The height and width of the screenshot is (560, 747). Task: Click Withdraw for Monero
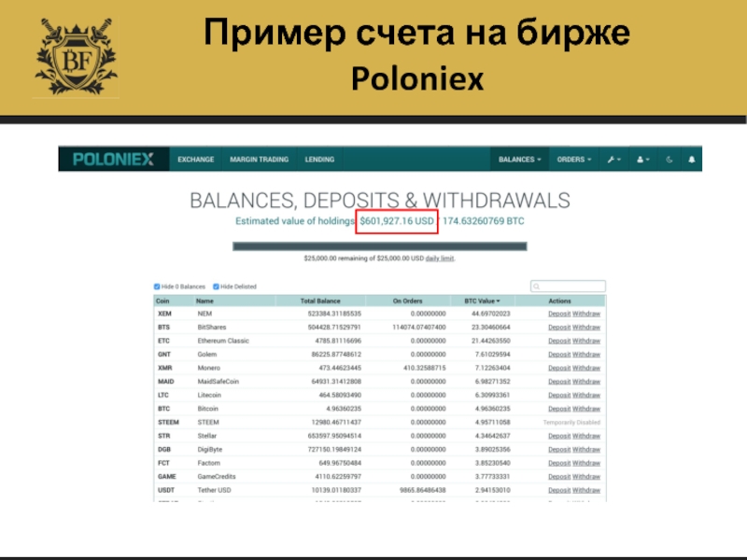pos(586,368)
